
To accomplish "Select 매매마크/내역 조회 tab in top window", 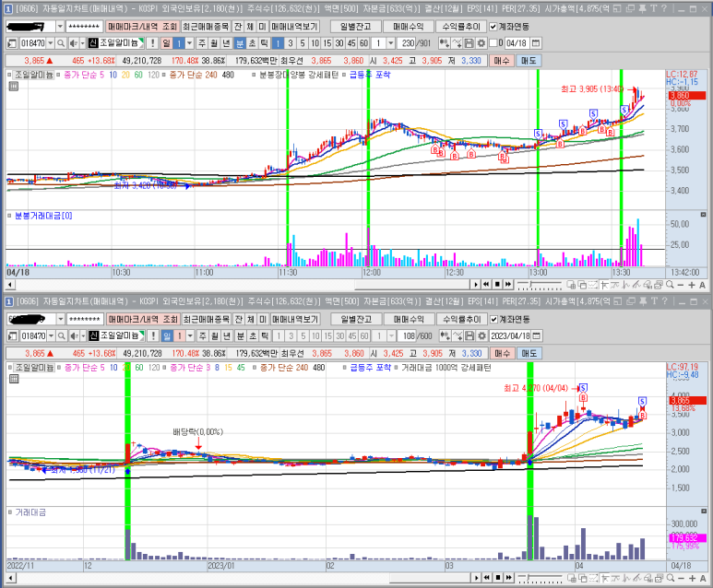I will (x=142, y=27).
